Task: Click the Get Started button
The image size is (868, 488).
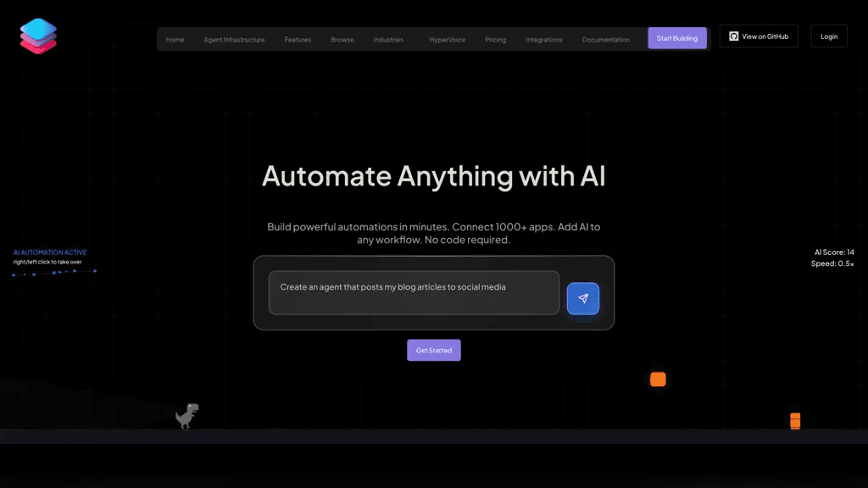Action: [434, 350]
